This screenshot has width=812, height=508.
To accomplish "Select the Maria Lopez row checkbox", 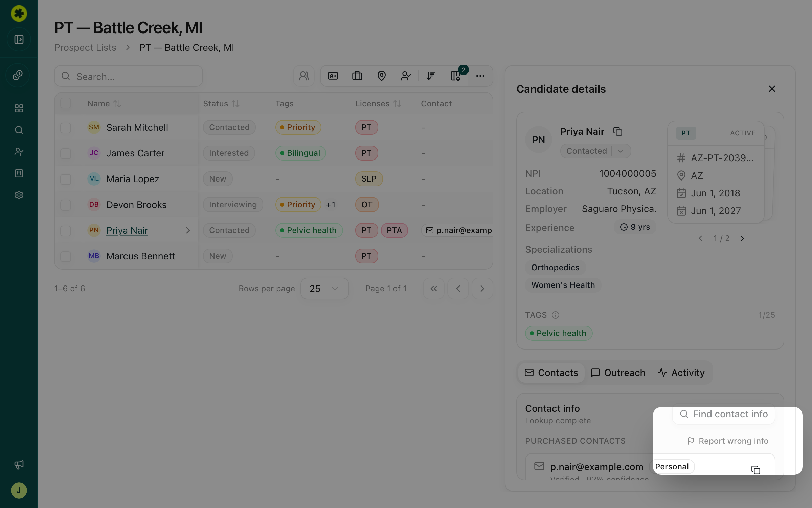I will click(x=66, y=179).
